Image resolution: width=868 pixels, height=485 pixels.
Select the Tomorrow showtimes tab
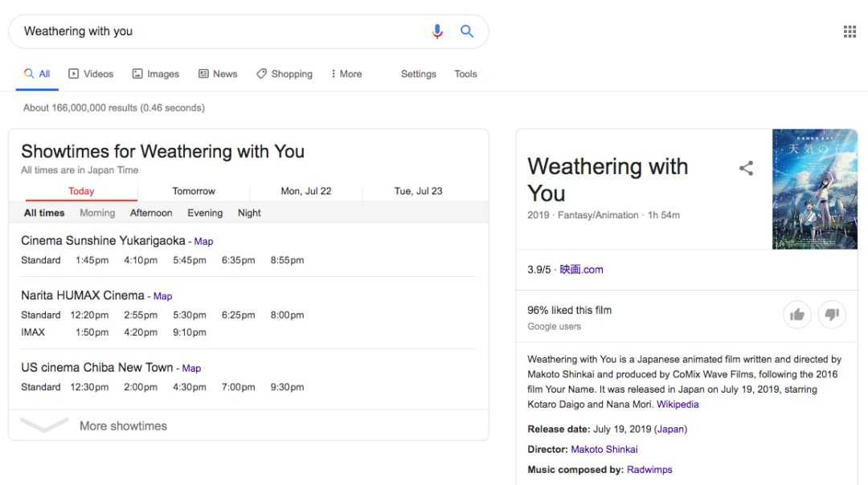point(194,191)
